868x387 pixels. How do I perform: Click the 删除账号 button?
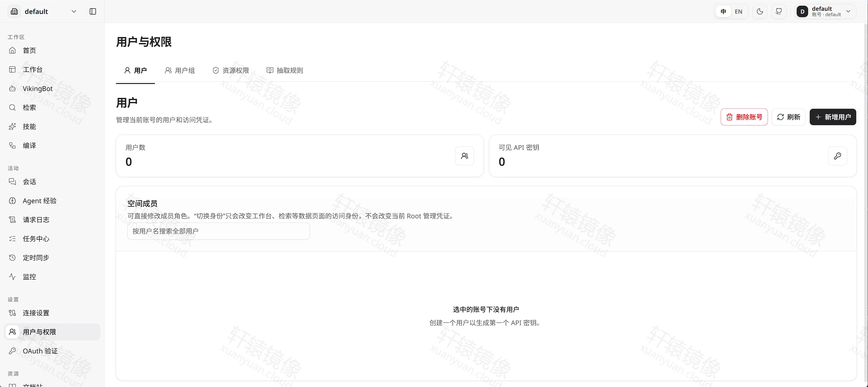[x=744, y=117]
